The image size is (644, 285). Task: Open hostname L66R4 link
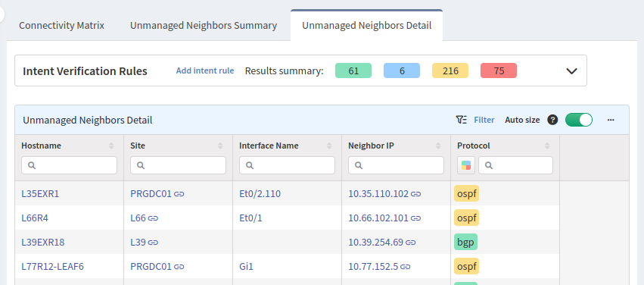pos(35,218)
